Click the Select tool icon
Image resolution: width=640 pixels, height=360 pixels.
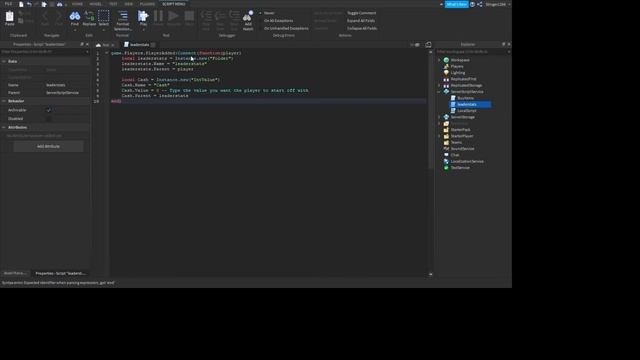(104, 16)
